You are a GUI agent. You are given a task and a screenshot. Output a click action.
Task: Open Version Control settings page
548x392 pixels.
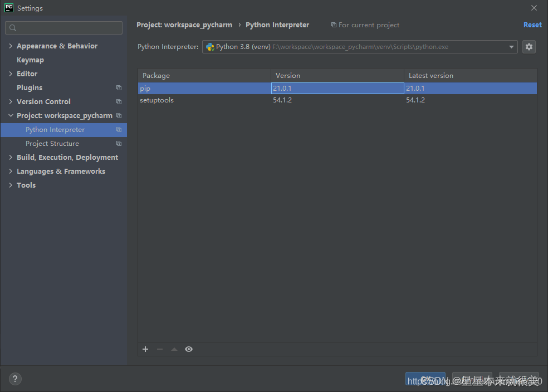(43, 102)
